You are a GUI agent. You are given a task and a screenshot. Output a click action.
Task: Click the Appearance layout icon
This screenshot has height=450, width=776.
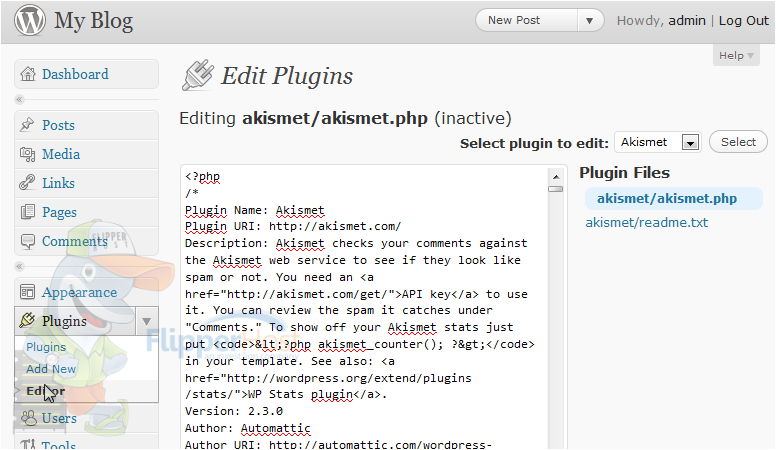tap(27, 292)
